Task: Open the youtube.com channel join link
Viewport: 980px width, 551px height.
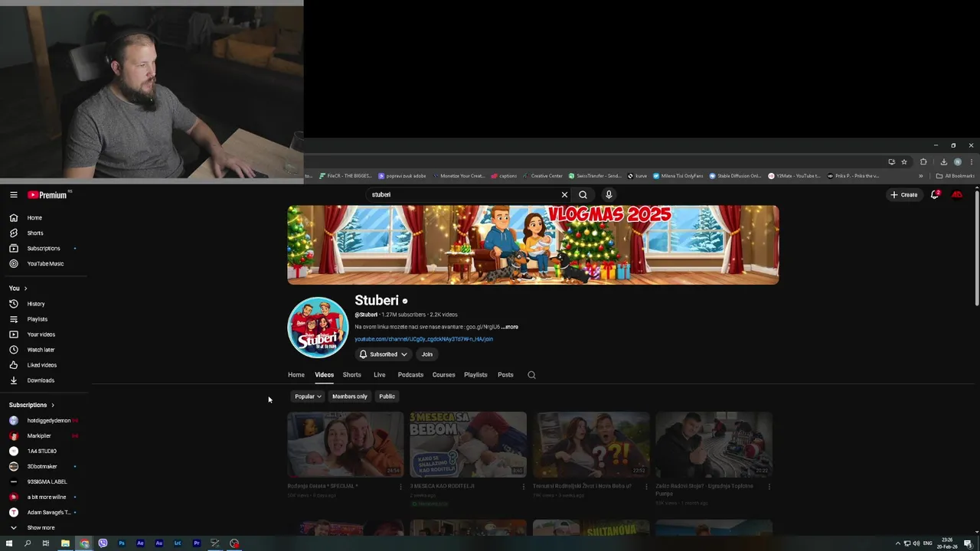Action: coord(423,339)
